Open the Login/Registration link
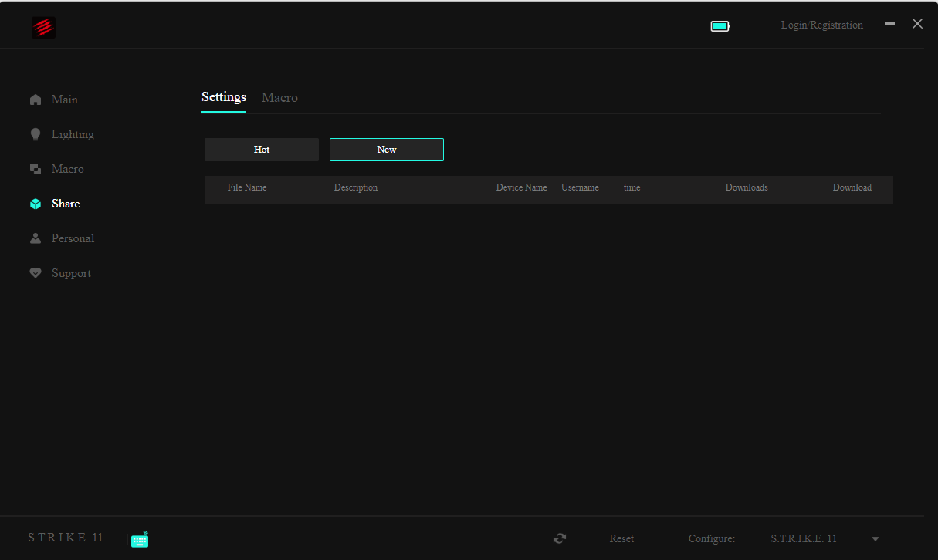Screen dimensions: 938x560 tap(822, 25)
